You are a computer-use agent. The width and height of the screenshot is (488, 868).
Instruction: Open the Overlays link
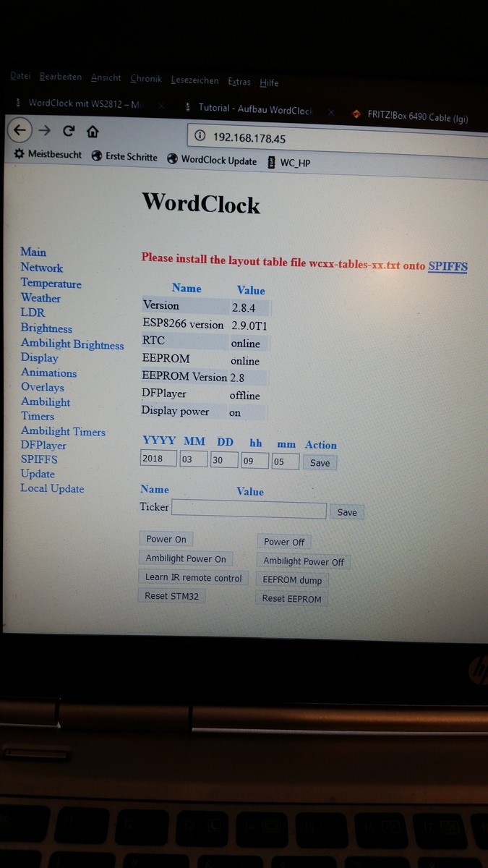[42, 387]
